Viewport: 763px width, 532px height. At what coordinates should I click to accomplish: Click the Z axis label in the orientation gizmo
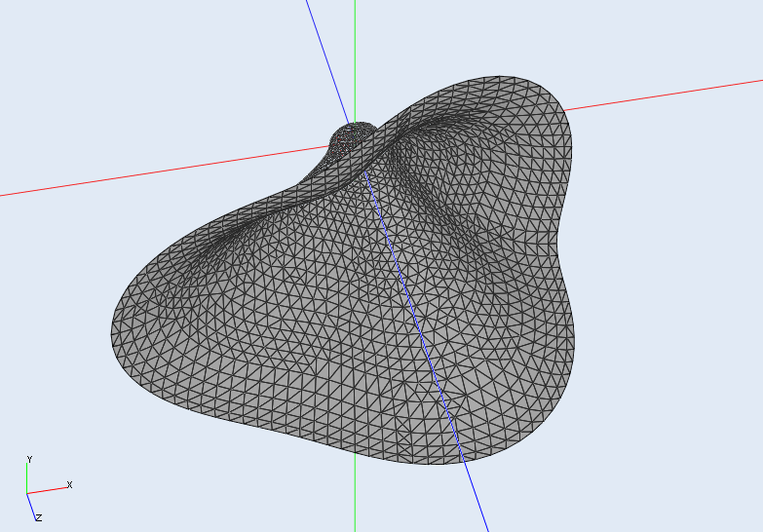click(39, 518)
